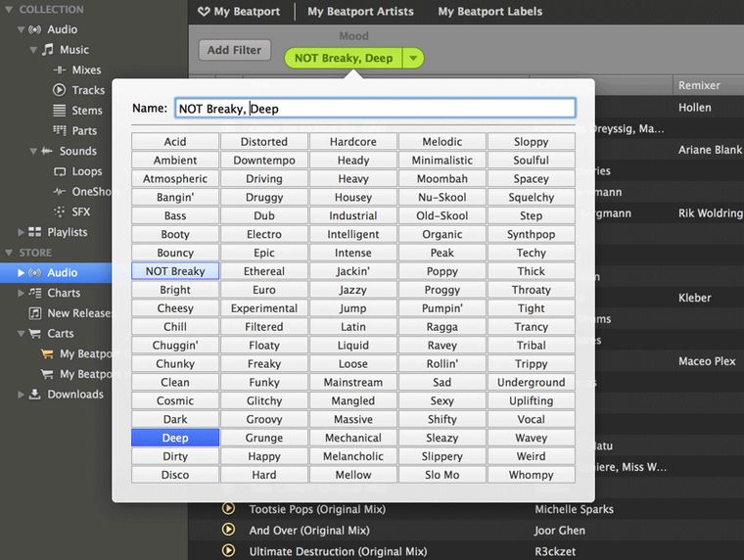Click the Sounds icon in the Collection tree

click(47, 151)
